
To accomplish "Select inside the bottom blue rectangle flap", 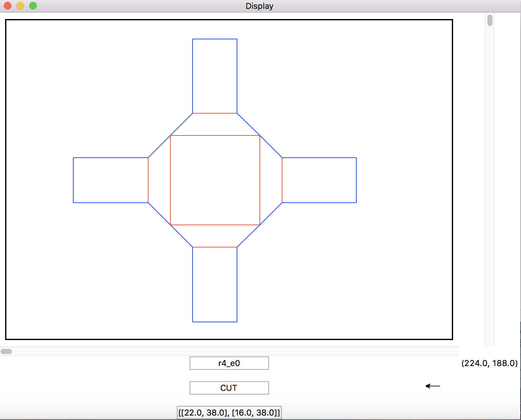I will (215, 285).
